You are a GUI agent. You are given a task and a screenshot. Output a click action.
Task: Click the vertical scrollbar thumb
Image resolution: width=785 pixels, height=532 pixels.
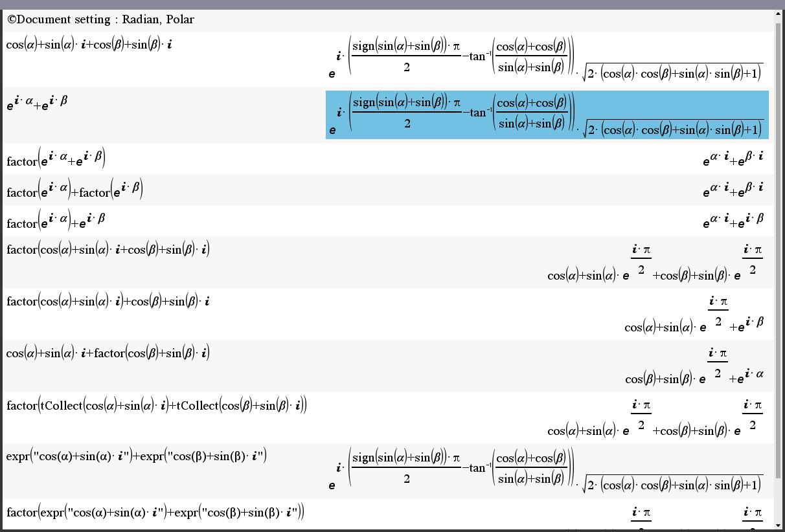pyautogui.click(x=779, y=246)
